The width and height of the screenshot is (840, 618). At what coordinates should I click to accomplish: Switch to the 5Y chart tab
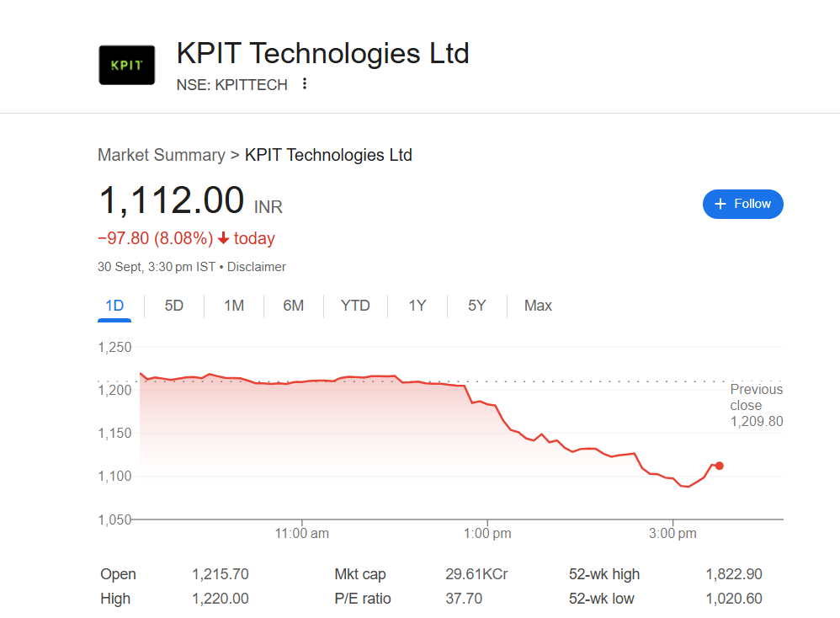(x=477, y=306)
